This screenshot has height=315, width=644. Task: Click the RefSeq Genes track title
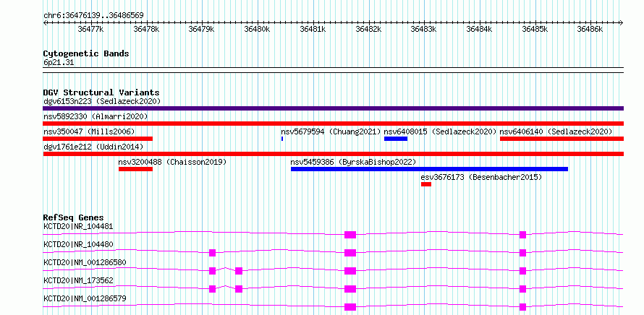74,217
